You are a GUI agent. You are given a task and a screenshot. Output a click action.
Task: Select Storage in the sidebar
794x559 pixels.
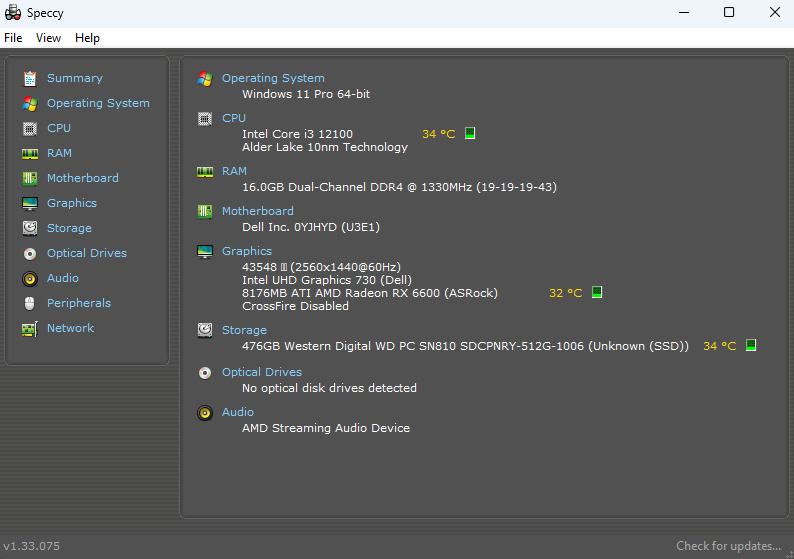click(x=69, y=228)
